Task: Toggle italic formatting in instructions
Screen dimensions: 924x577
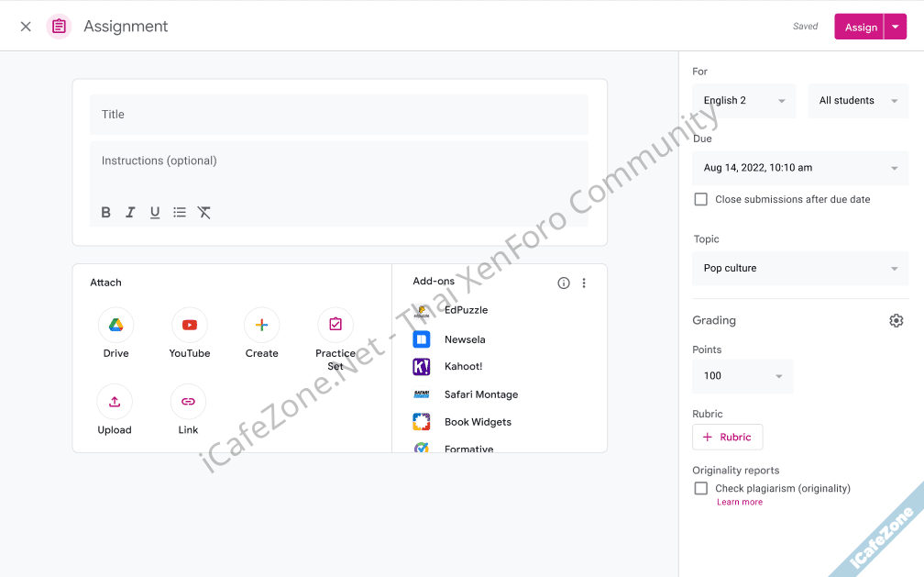Action: click(130, 213)
